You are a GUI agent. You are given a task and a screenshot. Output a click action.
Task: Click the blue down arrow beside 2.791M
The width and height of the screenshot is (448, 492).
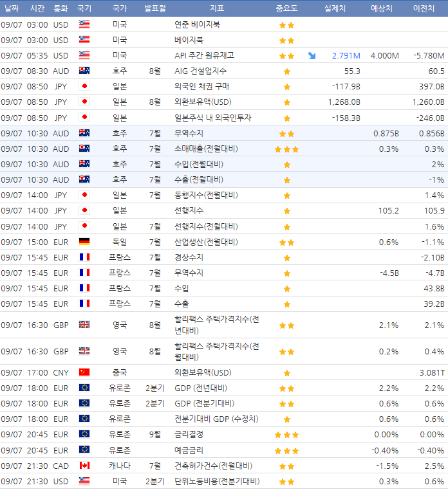point(312,56)
